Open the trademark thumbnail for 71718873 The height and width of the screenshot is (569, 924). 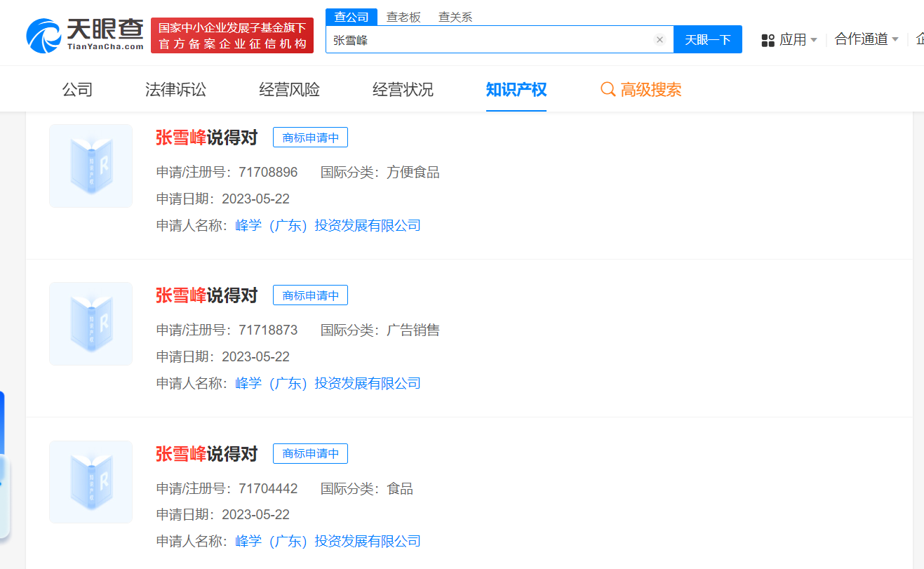tap(91, 323)
